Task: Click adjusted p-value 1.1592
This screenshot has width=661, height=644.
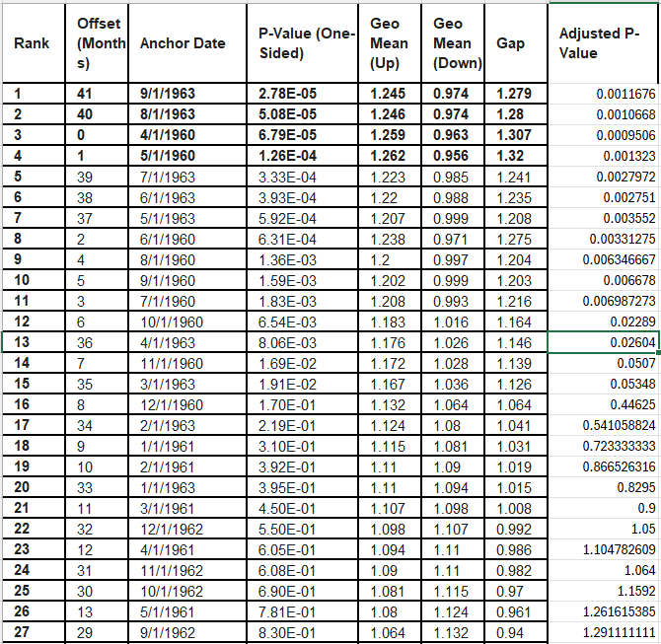Action: (603, 592)
